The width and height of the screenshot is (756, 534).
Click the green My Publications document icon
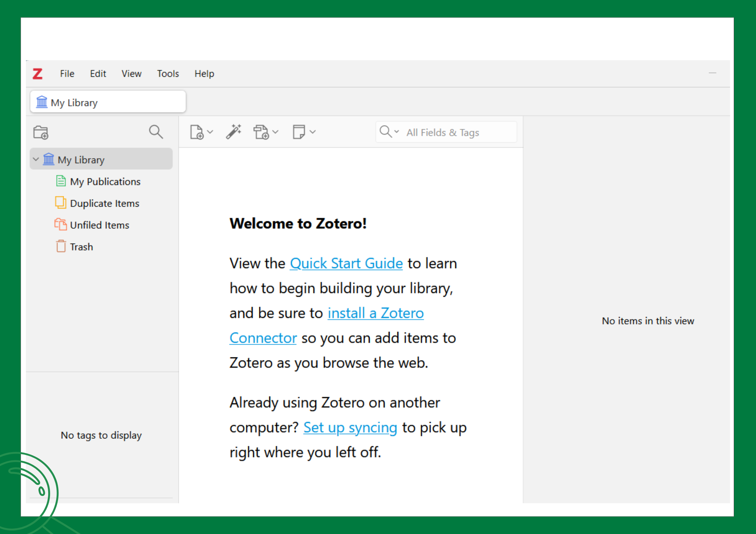pos(61,181)
